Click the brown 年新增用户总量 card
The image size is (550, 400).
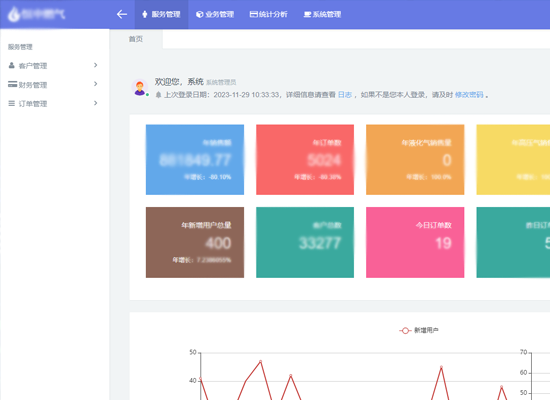[x=195, y=242]
